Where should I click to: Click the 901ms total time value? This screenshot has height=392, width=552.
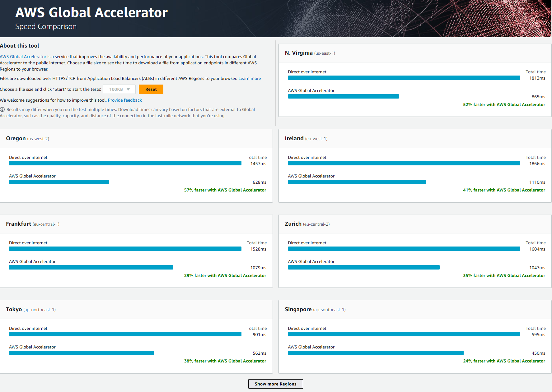260,334
